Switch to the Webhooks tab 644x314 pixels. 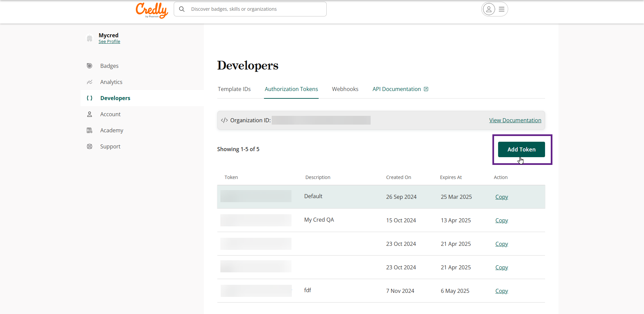tap(345, 89)
